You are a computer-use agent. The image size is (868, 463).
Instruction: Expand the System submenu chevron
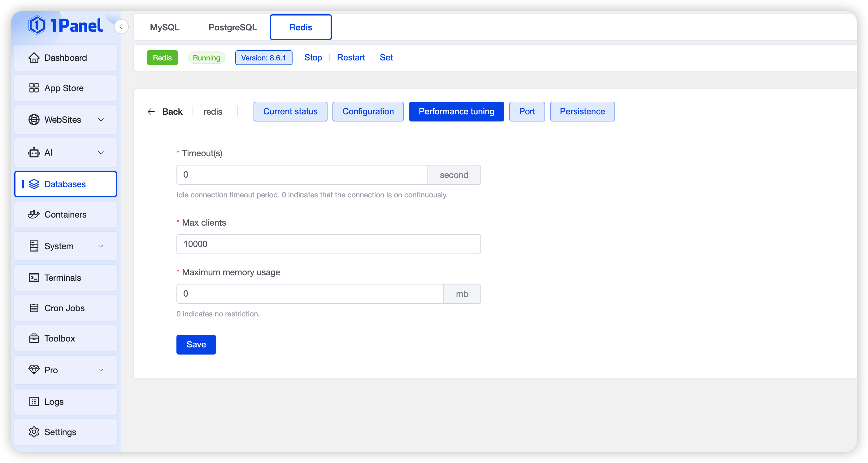coord(101,246)
